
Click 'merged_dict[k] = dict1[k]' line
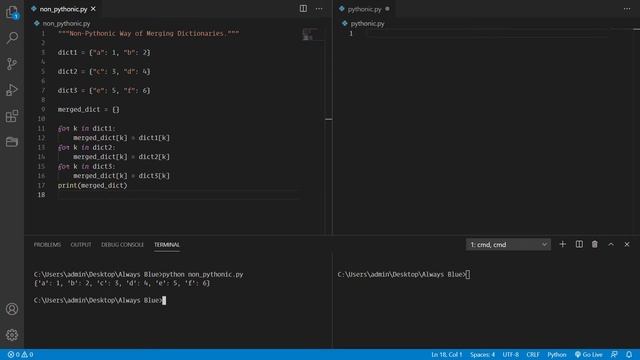click(121, 138)
